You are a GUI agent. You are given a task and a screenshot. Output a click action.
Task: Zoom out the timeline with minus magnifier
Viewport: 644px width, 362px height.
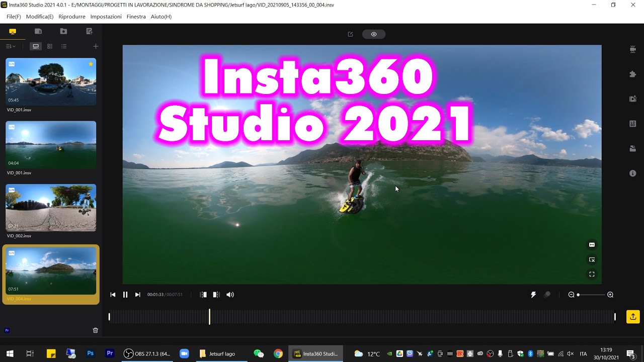[x=571, y=295]
